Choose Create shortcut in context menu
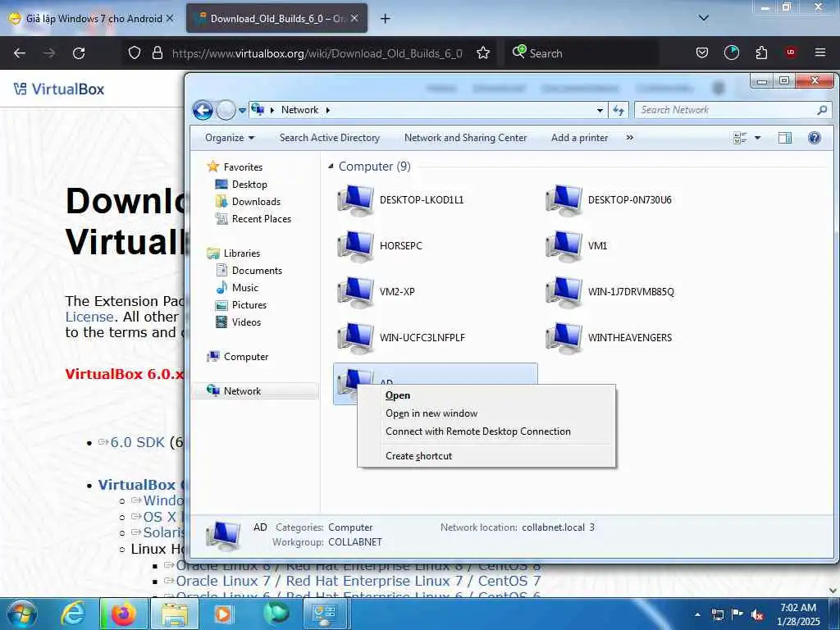 (x=486, y=456)
